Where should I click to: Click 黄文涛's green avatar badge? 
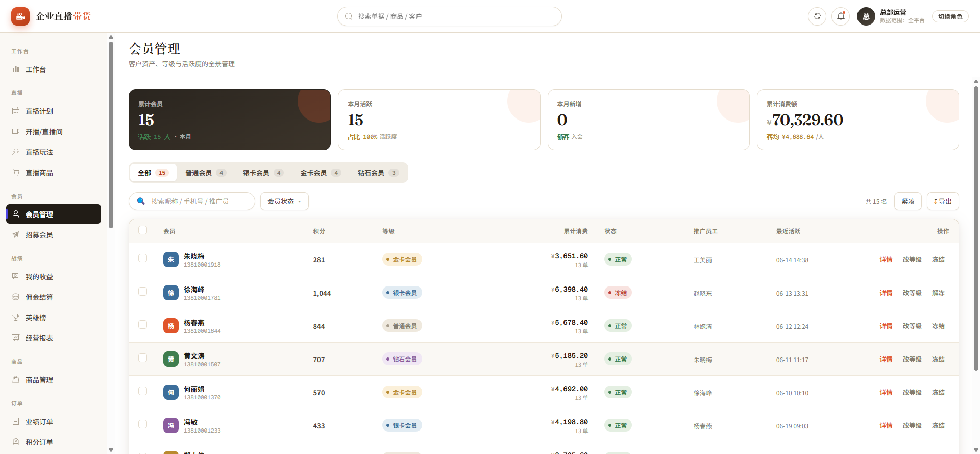click(171, 359)
